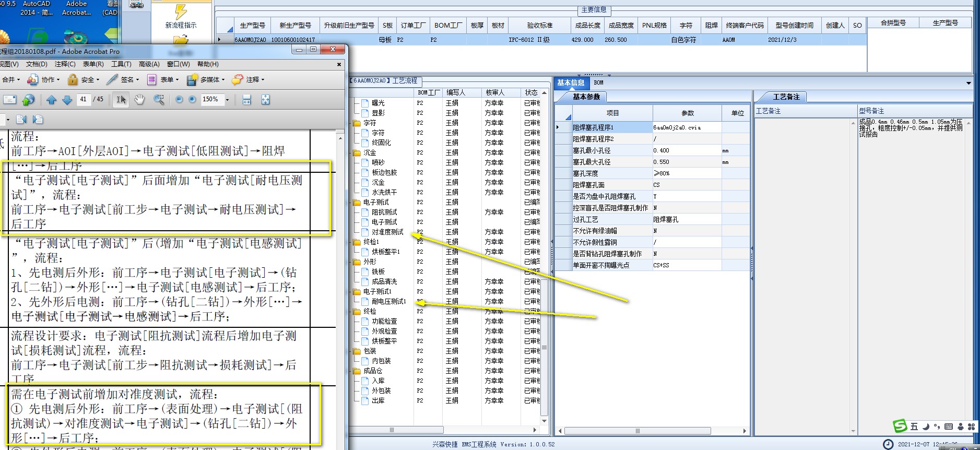Click the 状态 column header in process list
The height and width of the screenshot is (450, 980).
[x=531, y=92]
